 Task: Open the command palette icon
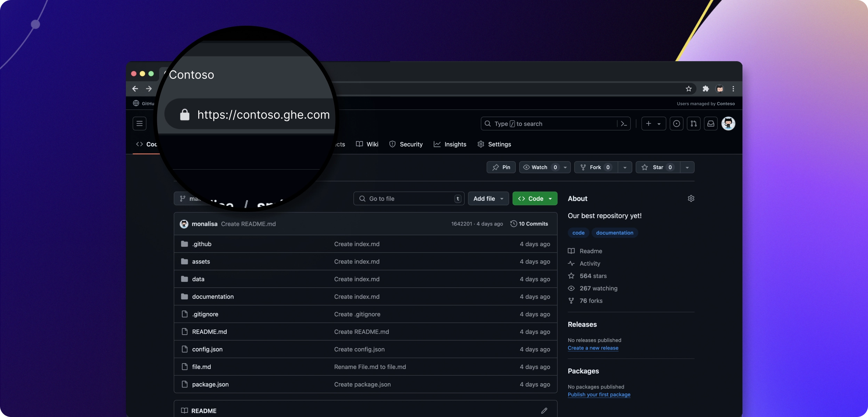click(624, 124)
